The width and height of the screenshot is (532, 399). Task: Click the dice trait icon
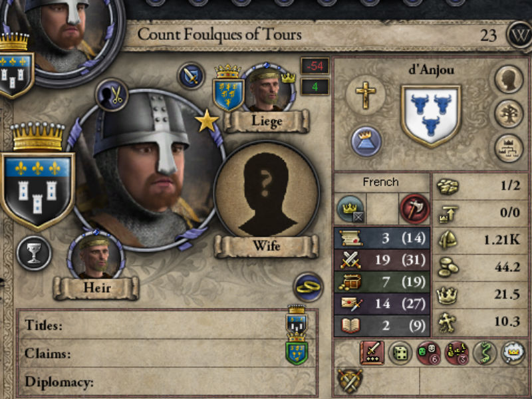pos(400,353)
